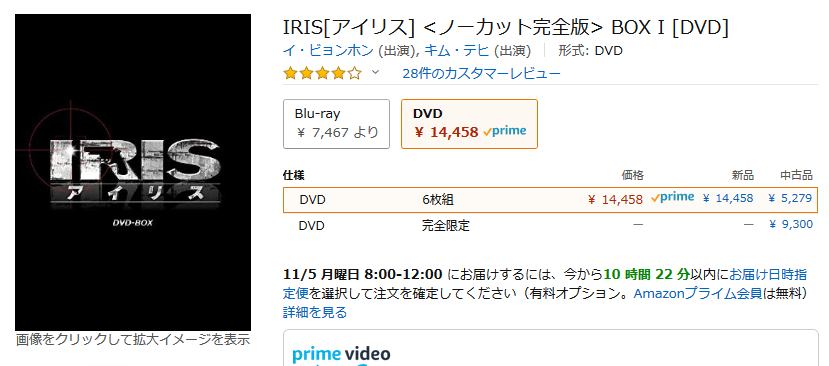
Task: Click the four-star rating icons
Action: [323, 73]
